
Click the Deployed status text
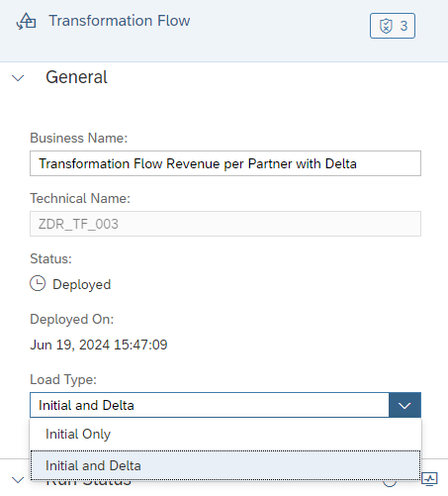click(x=82, y=284)
